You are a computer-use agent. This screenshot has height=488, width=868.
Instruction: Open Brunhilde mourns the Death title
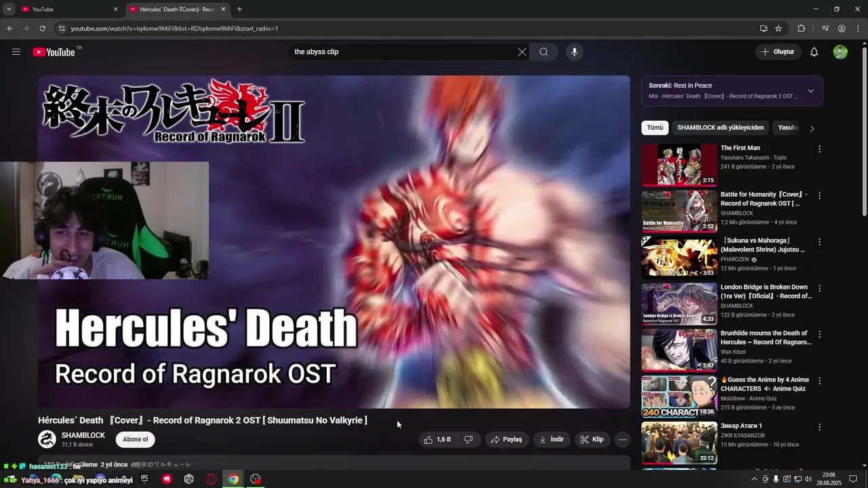(766, 338)
